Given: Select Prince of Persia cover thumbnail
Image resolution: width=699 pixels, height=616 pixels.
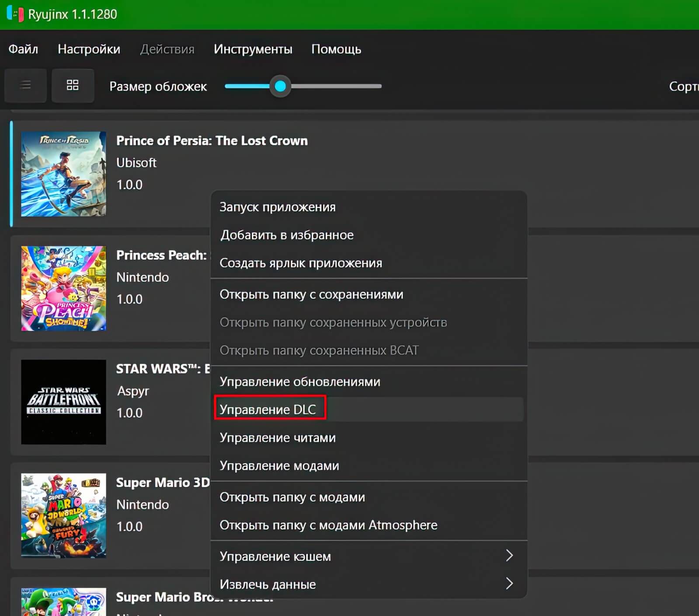Looking at the screenshot, I should (63, 174).
